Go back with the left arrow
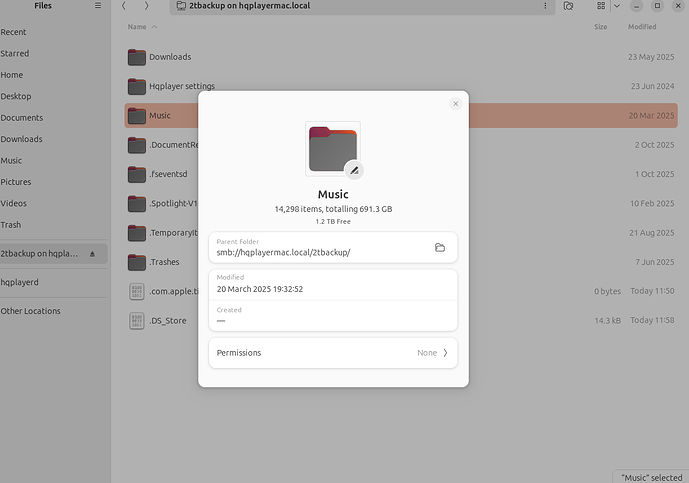 tap(124, 6)
